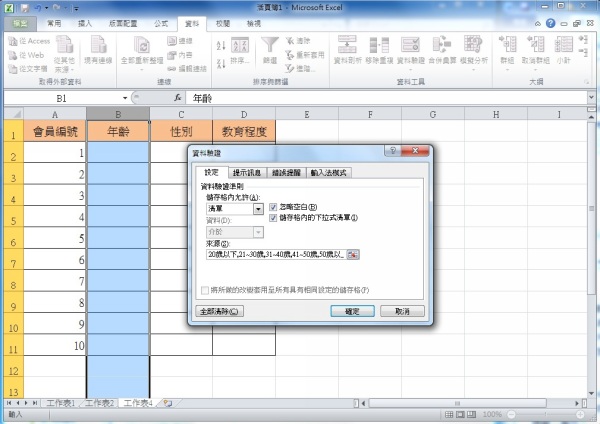Open Error Alert dialog tab
Viewport: 600px width, 424px height.
286,173
